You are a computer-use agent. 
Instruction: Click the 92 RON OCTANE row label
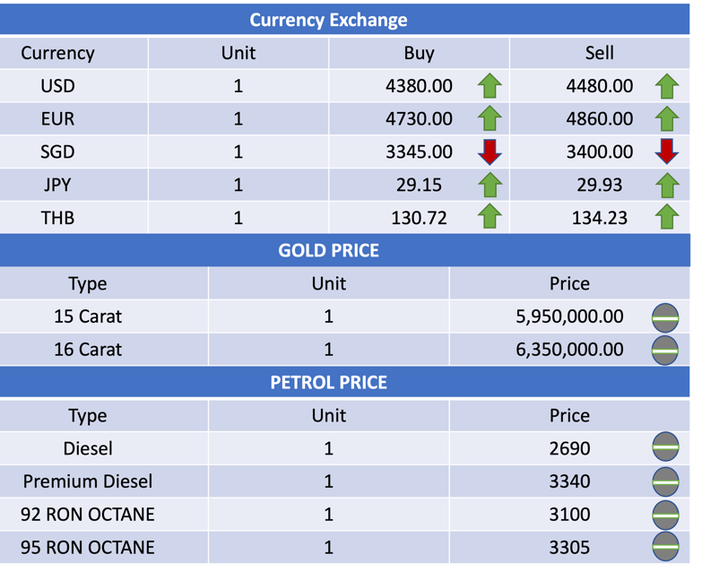(88, 514)
